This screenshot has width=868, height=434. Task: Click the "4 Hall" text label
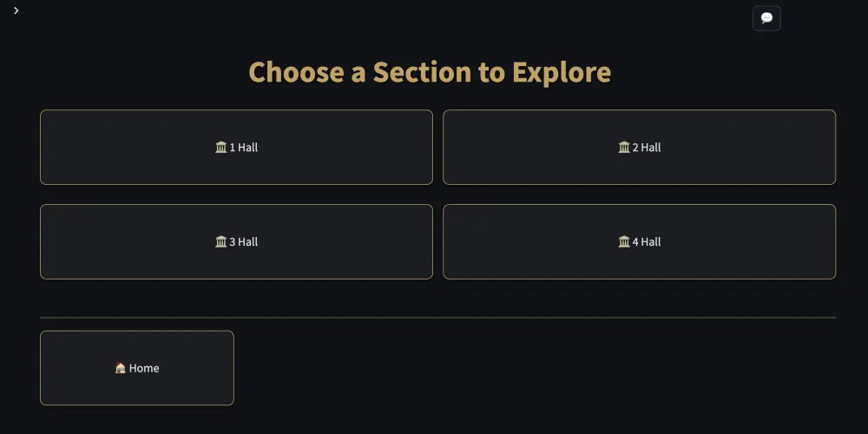click(647, 242)
